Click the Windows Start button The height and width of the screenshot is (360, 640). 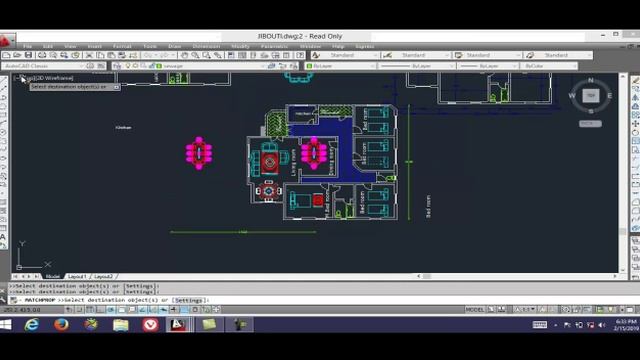[x=6, y=325]
